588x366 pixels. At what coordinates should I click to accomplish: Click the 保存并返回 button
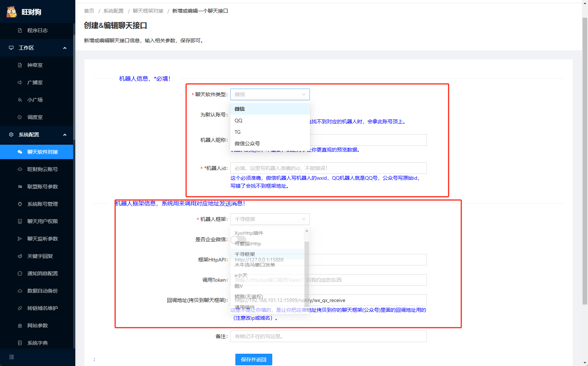[x=254, y=359]
